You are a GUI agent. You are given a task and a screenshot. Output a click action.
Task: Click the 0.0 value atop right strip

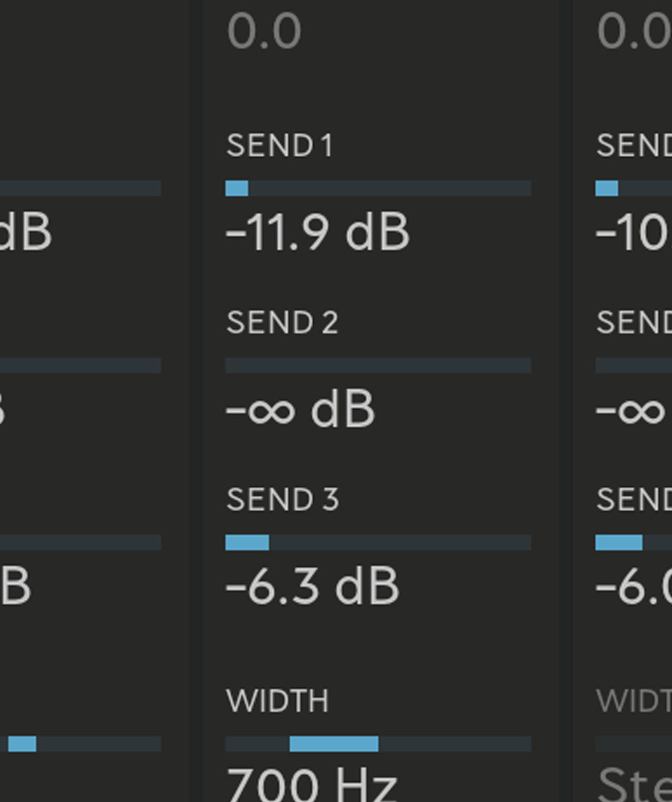tap(634, 32)
